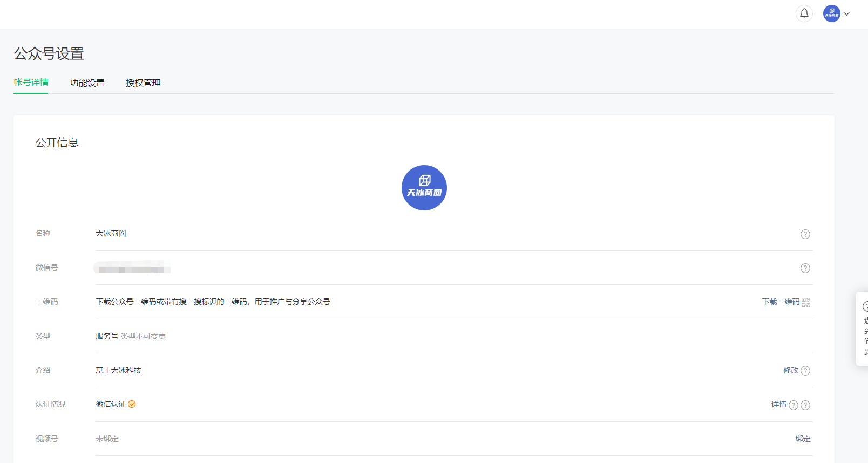
Task: Click the QR code description text
Action: [213, 302]
